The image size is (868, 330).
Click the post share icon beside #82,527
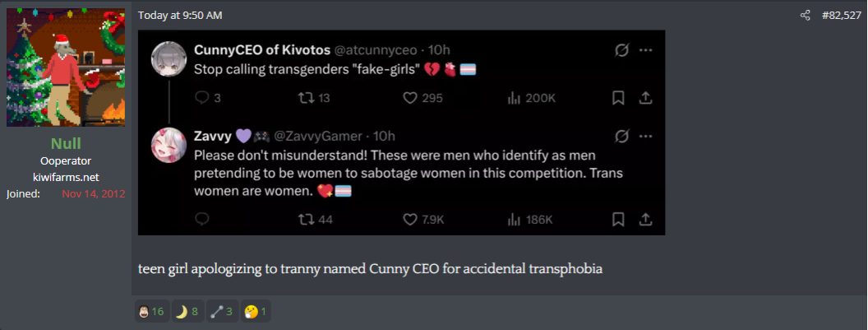click(806, 16)
